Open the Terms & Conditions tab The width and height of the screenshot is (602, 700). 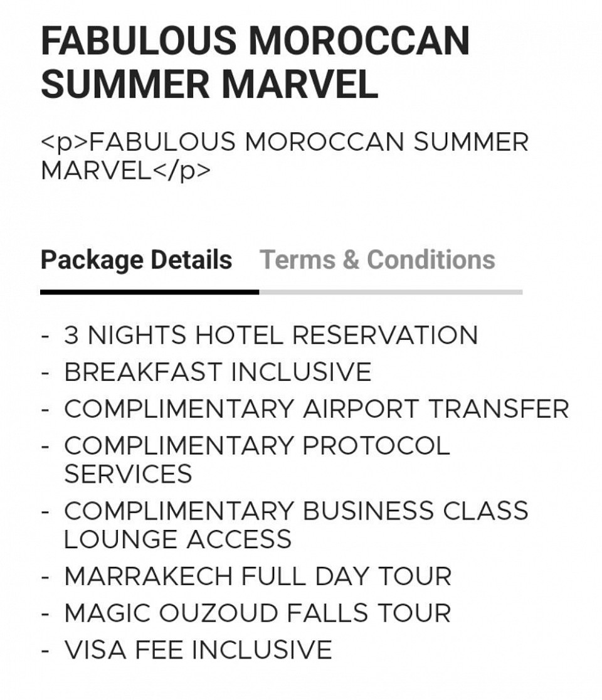pyautogui.click(x=377, y=260)
